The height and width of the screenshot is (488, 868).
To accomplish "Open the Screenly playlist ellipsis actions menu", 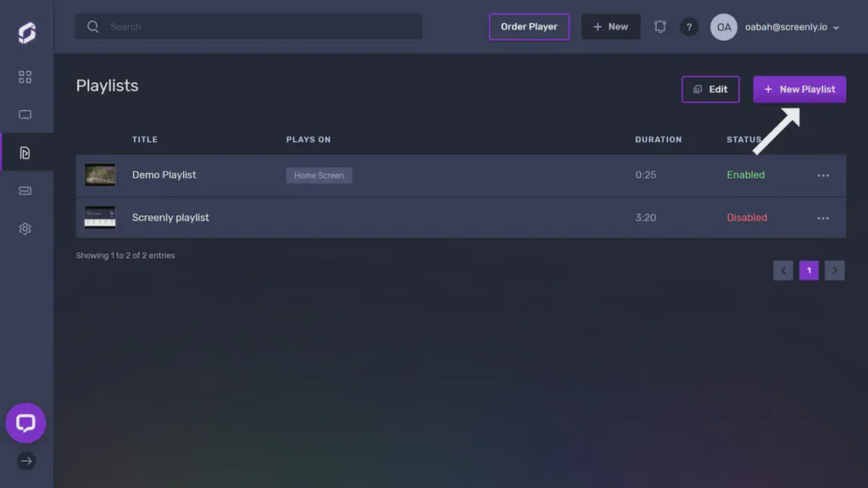I will click(822, 218).
